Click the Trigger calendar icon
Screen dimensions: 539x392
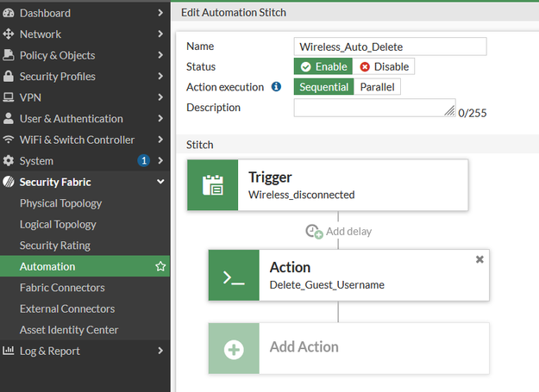(x=212, y=185)
